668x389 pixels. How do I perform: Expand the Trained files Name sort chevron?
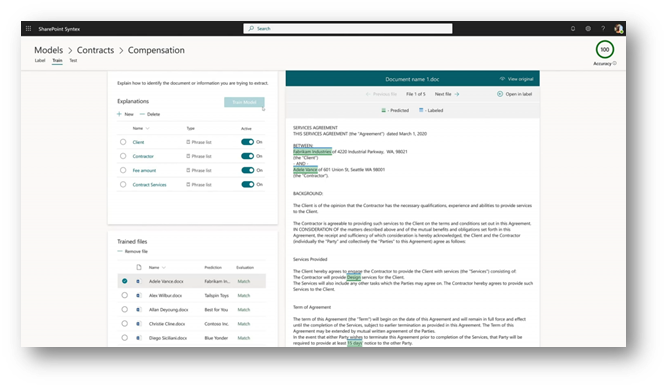164,268
